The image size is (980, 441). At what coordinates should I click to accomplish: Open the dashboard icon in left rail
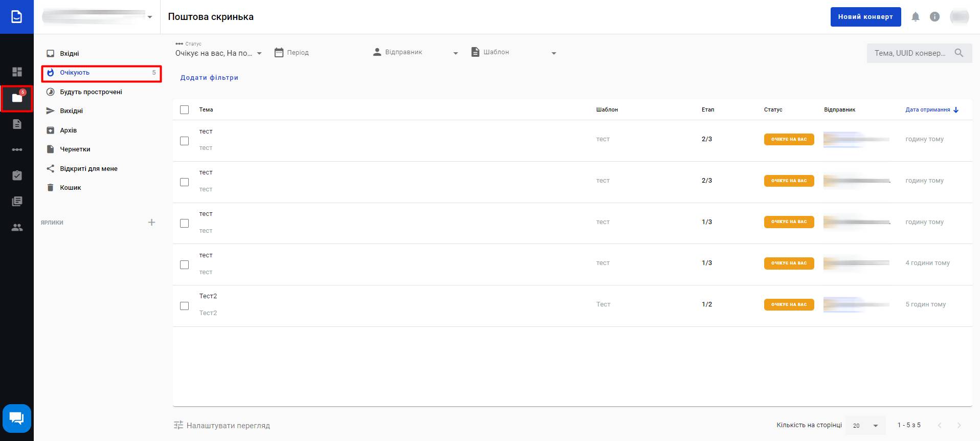coord(17,72)
